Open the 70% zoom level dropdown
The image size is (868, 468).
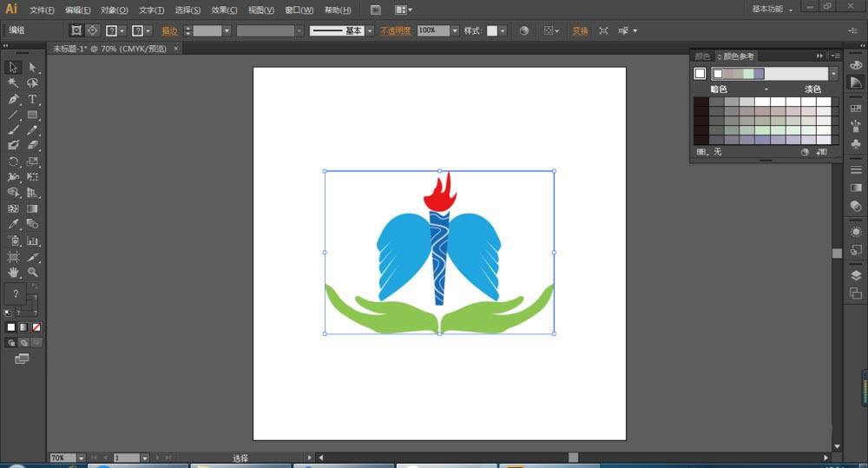coord(81,458)
